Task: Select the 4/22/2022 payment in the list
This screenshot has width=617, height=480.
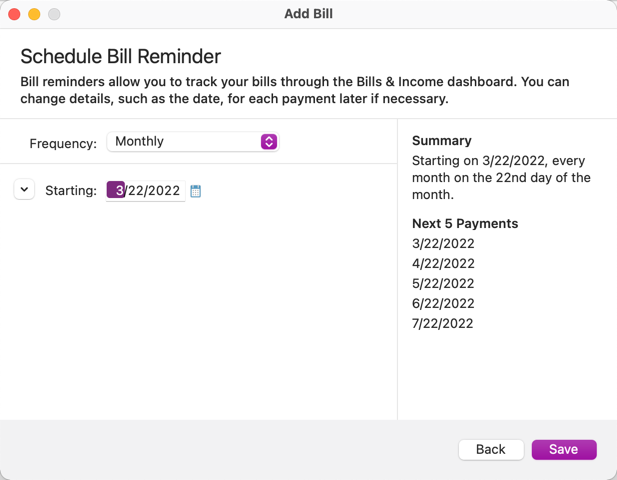Action: click(x=443, y=264)
